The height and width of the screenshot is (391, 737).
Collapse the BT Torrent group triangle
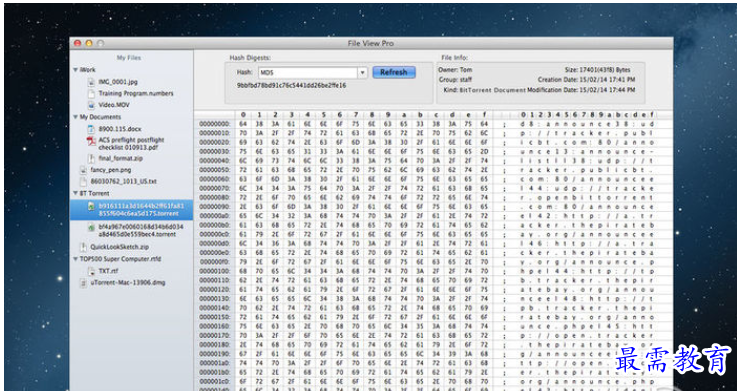tap(75, 193)
